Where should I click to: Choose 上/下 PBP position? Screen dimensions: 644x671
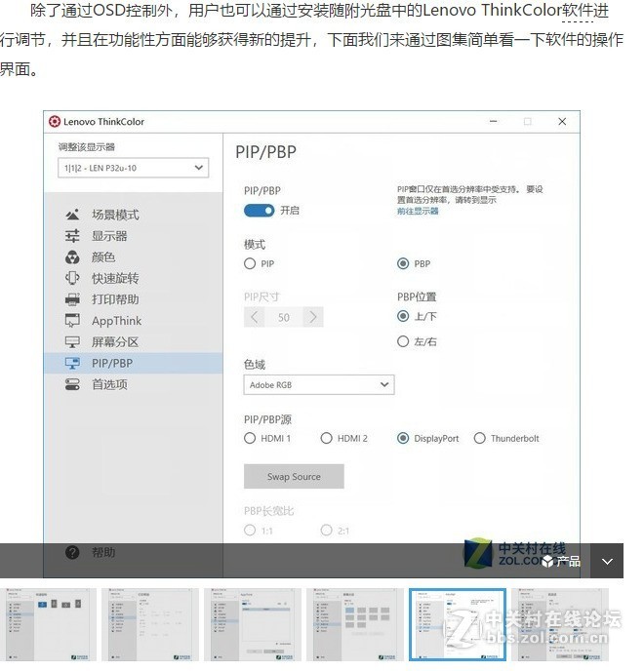click(x=403, y=316)
